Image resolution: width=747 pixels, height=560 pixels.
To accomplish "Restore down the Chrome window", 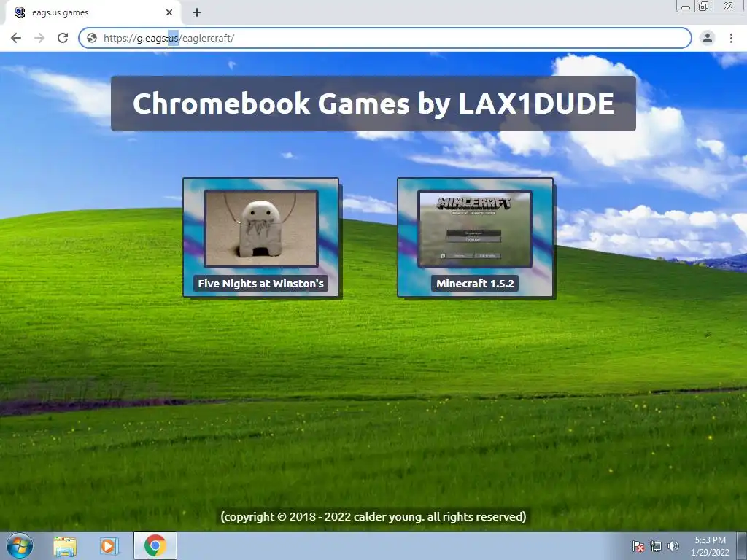I will pos(704,6).
